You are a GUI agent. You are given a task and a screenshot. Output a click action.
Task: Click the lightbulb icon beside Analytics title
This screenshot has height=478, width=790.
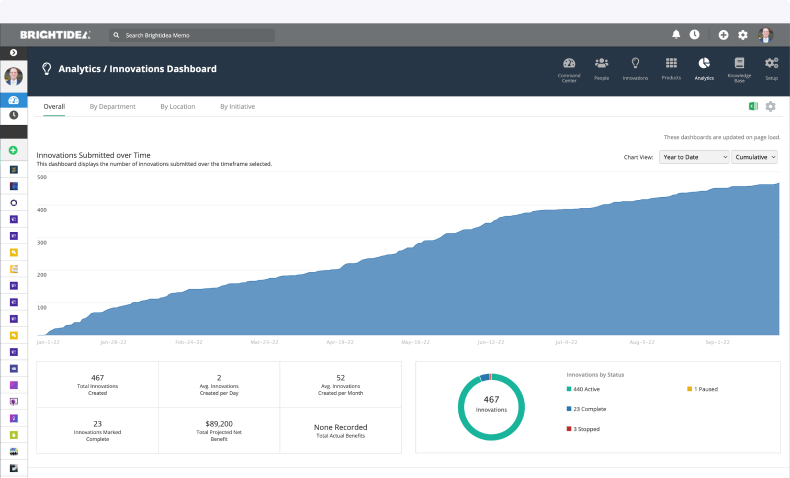click(46, 69)
